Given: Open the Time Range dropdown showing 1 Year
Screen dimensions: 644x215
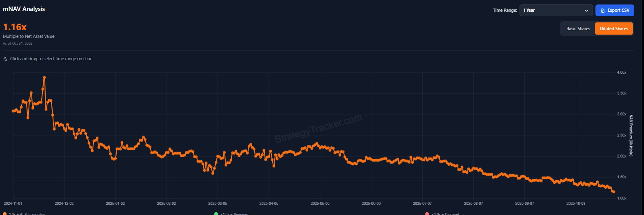Looking at the screenshot, I should [555, 11].
